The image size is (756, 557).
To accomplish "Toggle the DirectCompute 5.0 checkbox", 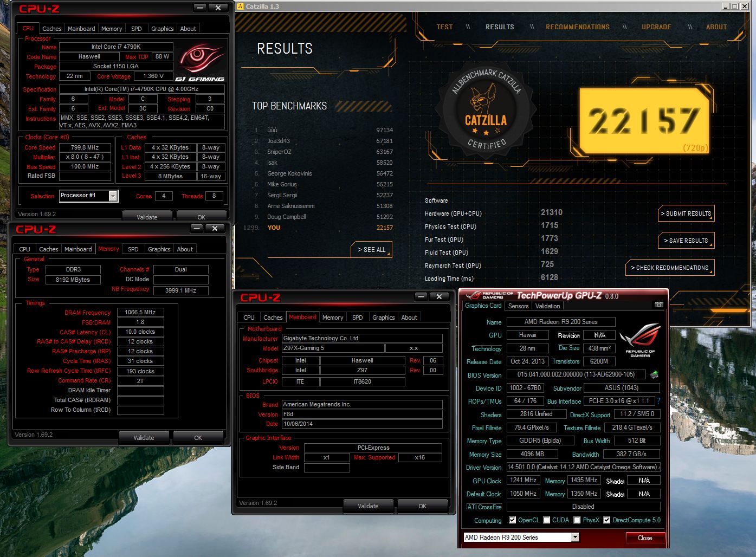I will [607, 520].
